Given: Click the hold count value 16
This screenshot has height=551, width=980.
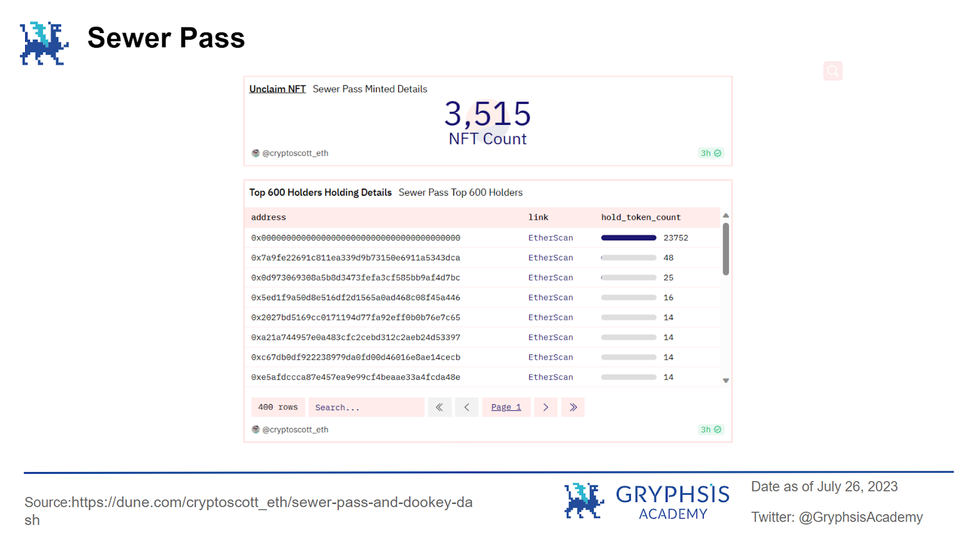Looking at the screenshot, I should [668, 298].
